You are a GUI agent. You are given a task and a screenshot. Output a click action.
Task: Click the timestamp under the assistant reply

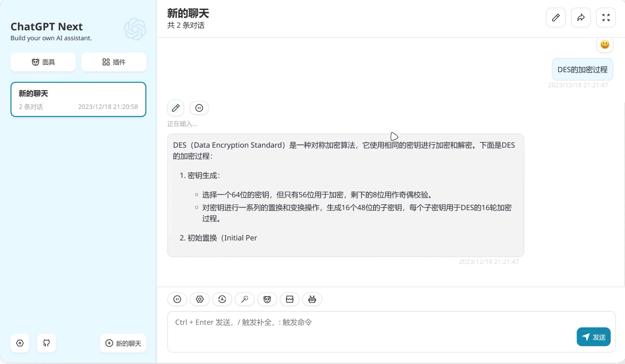pos(489,262)
